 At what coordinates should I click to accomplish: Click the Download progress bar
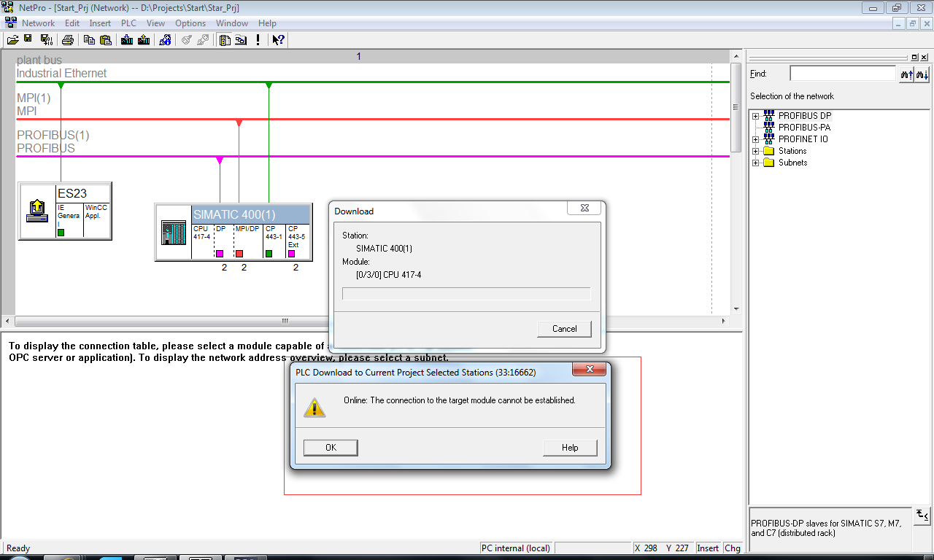pyautogui.click(x=466, y=293)
